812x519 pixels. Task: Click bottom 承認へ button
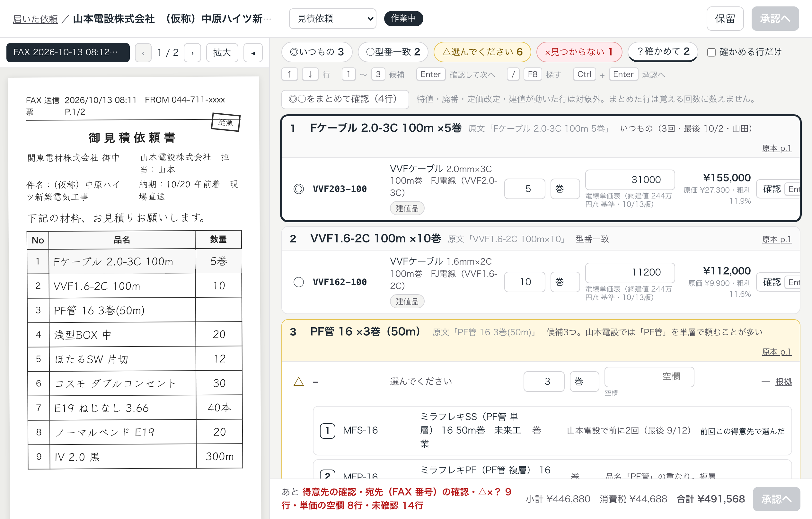[776, 499]
